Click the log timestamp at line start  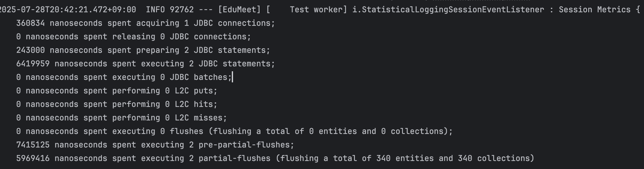[67, 10]
